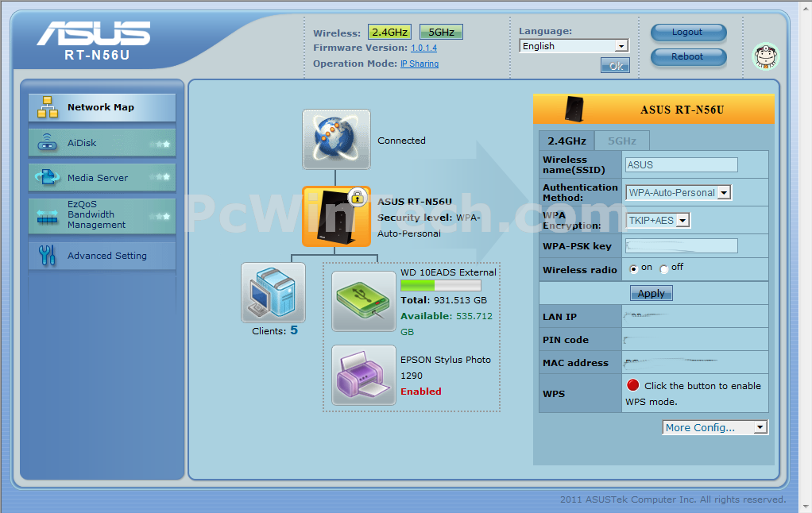Select Wireless radio on
The height and width of the screenshot is (513, 812).
pos(633,268)
